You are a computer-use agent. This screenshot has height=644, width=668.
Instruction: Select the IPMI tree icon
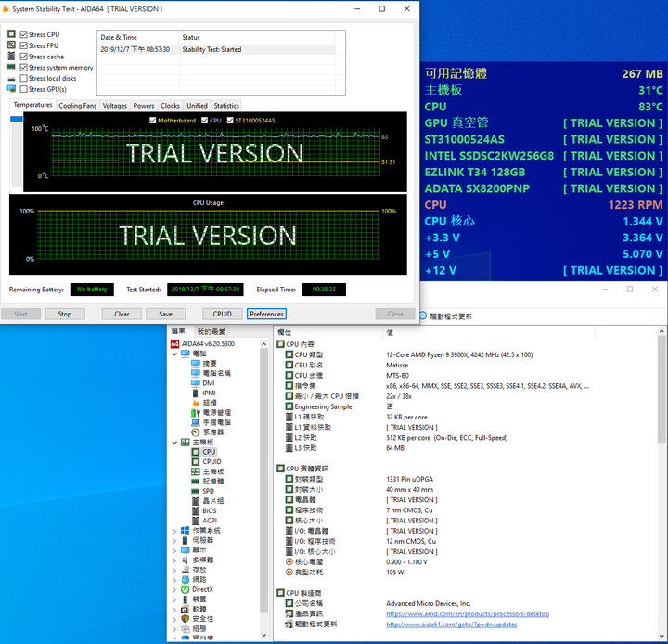point(195,393)
